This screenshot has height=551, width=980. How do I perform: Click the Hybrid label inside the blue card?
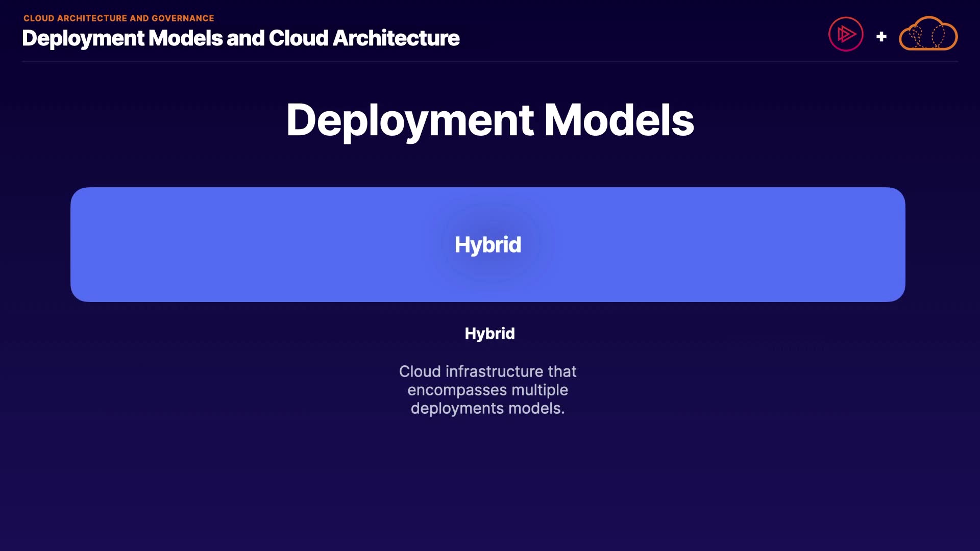(487, 245)
